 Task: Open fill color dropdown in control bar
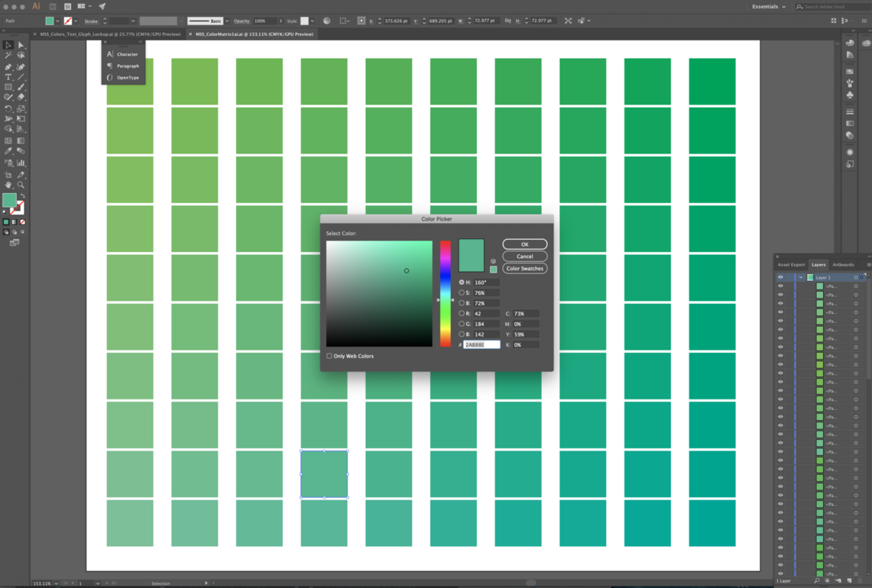coord(57,21)
